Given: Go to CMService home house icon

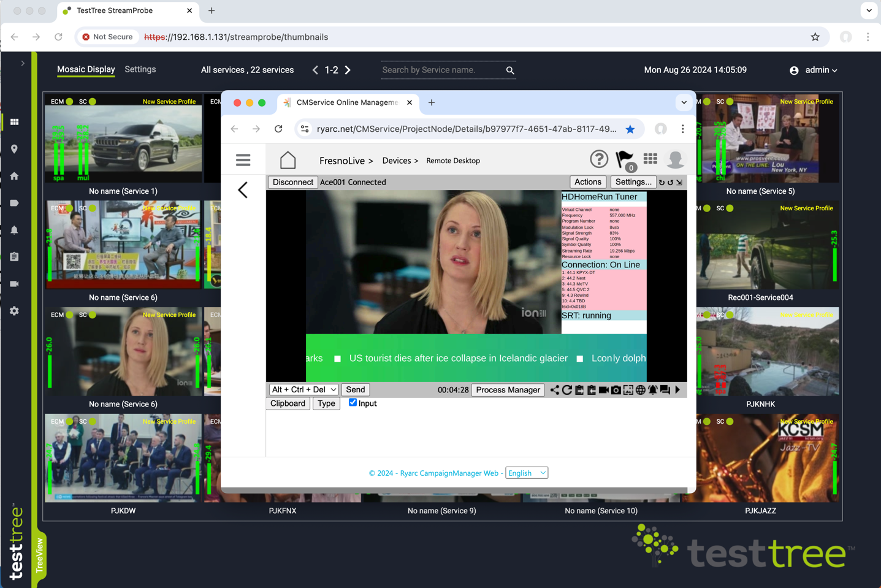Looking at the screenshot, I should coord(288,160).
